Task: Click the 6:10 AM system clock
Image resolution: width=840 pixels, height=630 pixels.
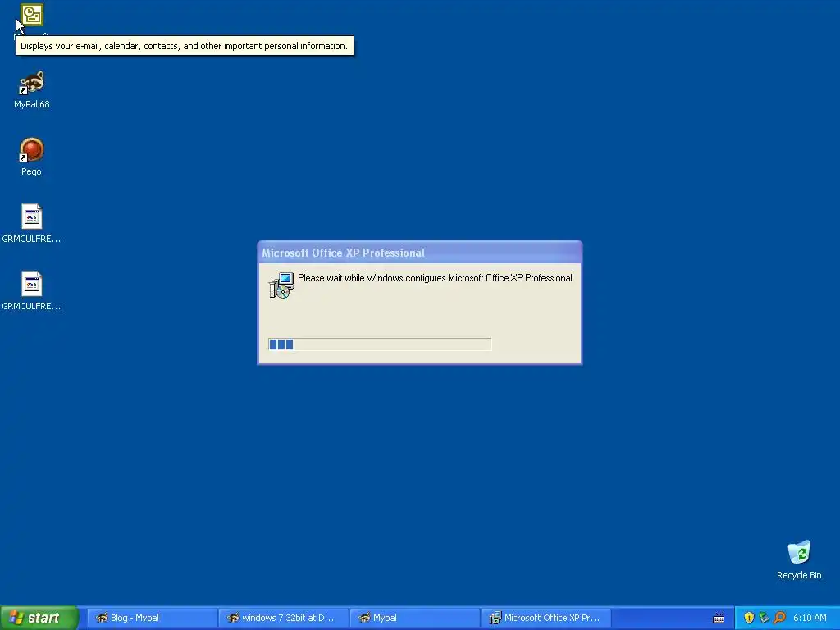Action: [x=810, y=618]
